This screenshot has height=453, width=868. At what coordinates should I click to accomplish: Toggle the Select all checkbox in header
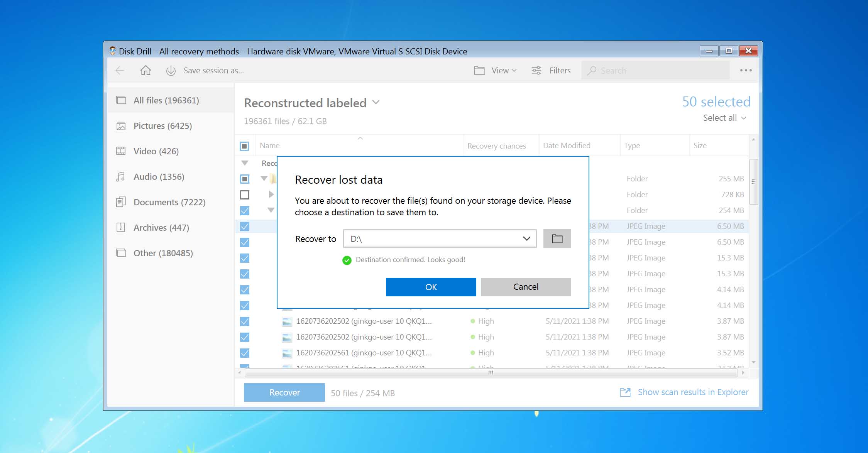click(244, 145)
